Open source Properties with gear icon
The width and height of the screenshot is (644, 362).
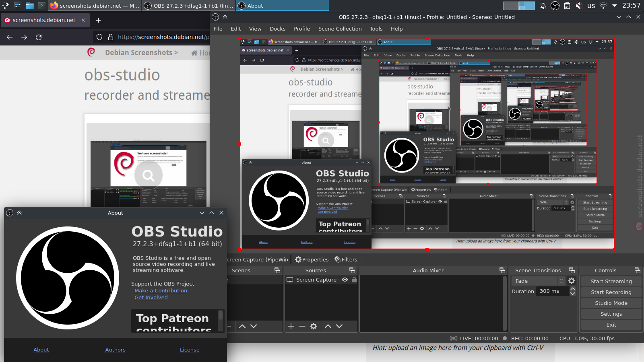(312, 260)
